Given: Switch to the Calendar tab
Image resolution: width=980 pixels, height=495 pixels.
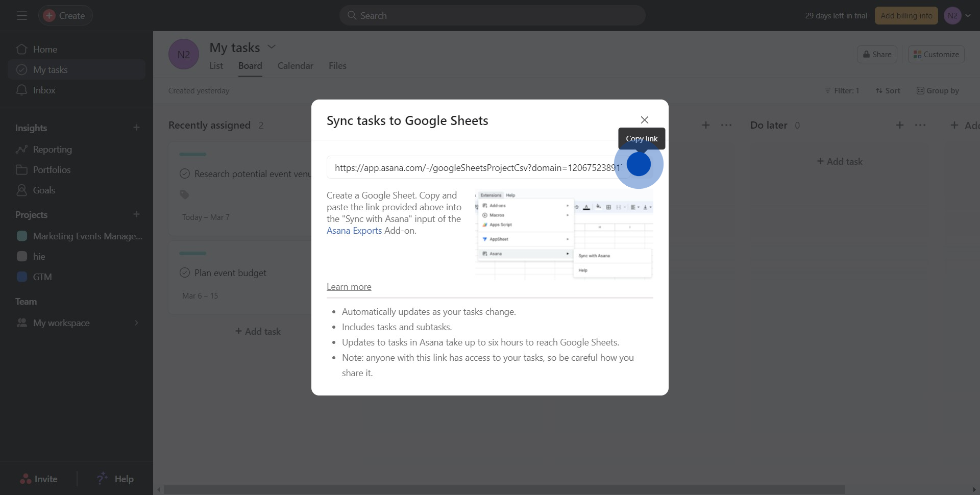Looking at the screenshot, I should 295,66.
